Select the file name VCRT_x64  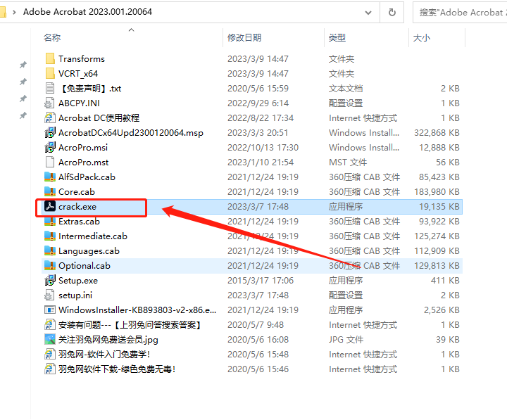coord(78,74)
